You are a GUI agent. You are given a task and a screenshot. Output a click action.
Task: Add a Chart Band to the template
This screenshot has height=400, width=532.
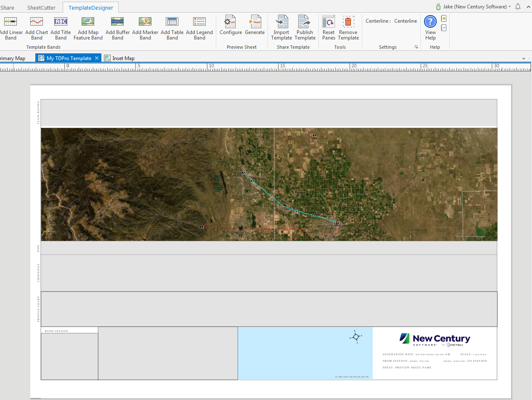click(x=36, y=28)
